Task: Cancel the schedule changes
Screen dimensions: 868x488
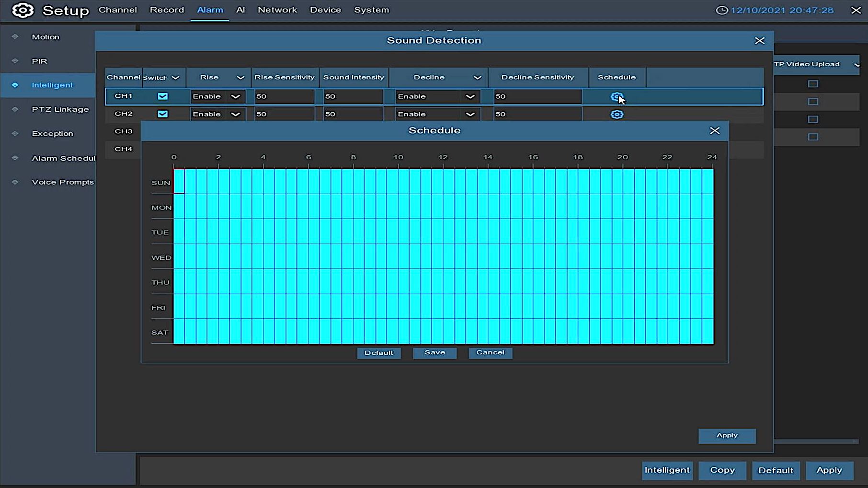Action: pyautogui.click(x=490, y=353)
